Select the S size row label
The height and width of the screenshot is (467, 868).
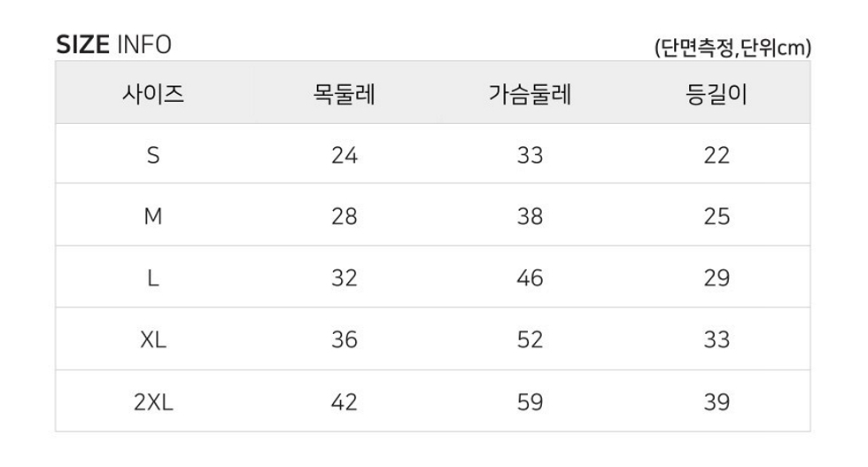tap(153, 155)
